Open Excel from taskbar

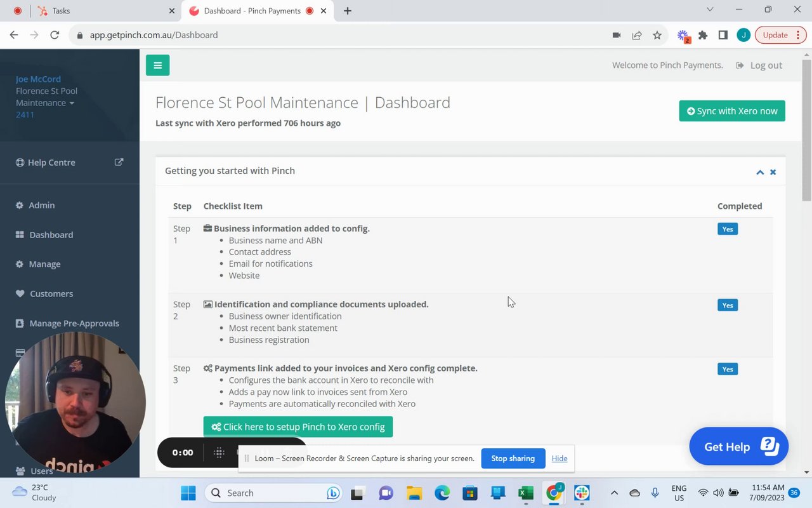526,493
